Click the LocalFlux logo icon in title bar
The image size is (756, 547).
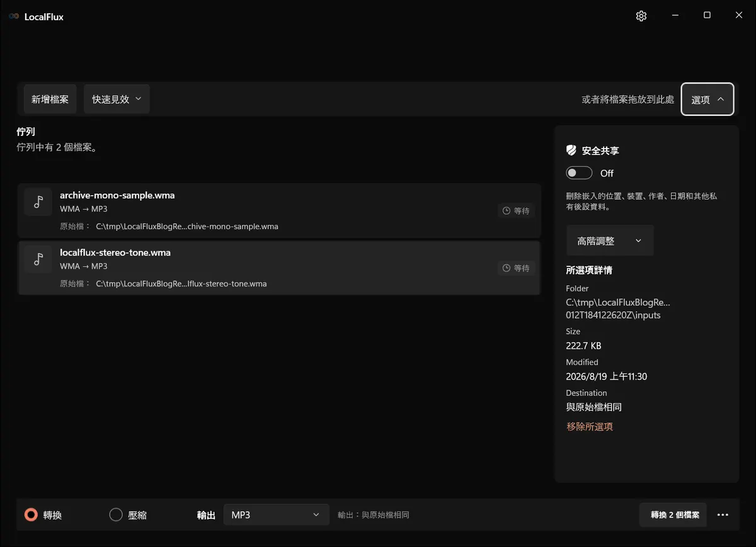tap(14, 16)
